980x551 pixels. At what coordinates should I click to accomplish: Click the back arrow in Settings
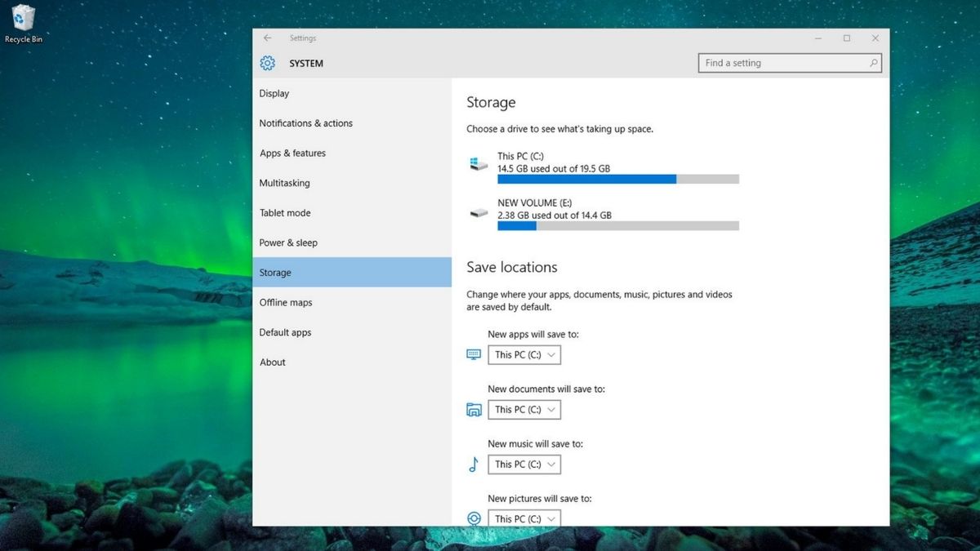click(x=267, y=38)
